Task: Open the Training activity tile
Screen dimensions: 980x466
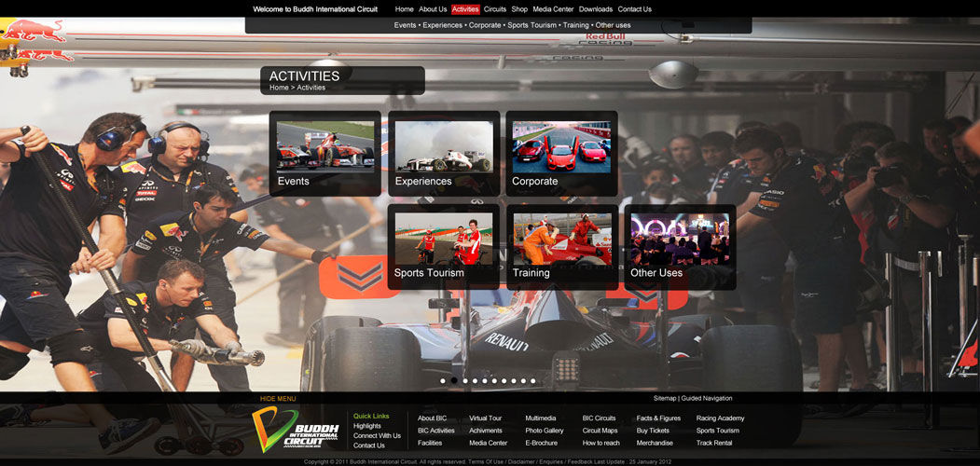Action: (561, 246)
